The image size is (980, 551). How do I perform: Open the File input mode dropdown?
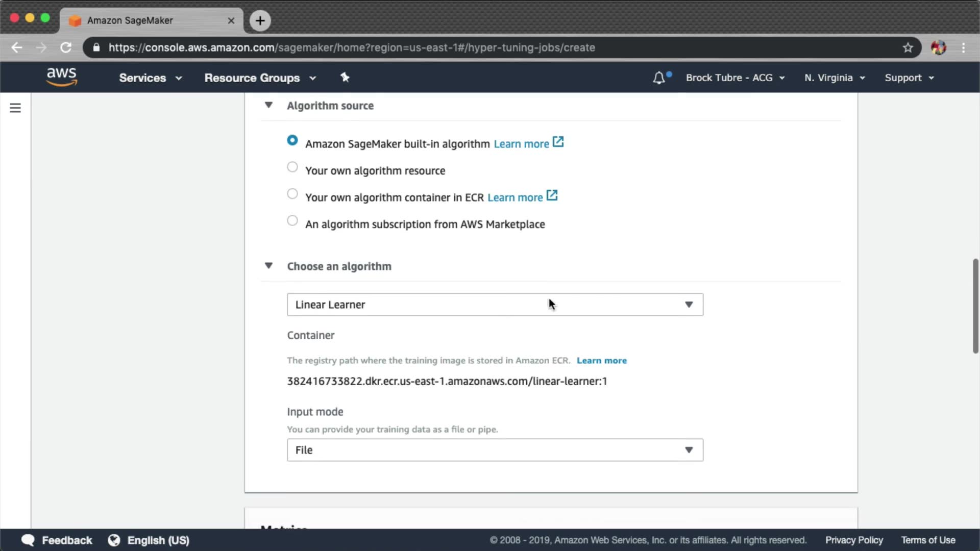pos(495,450)
